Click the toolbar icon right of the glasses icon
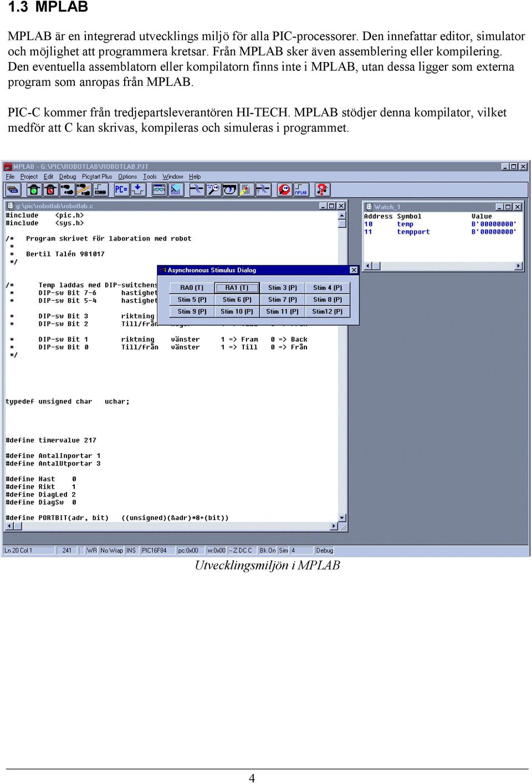 [176, 190]
